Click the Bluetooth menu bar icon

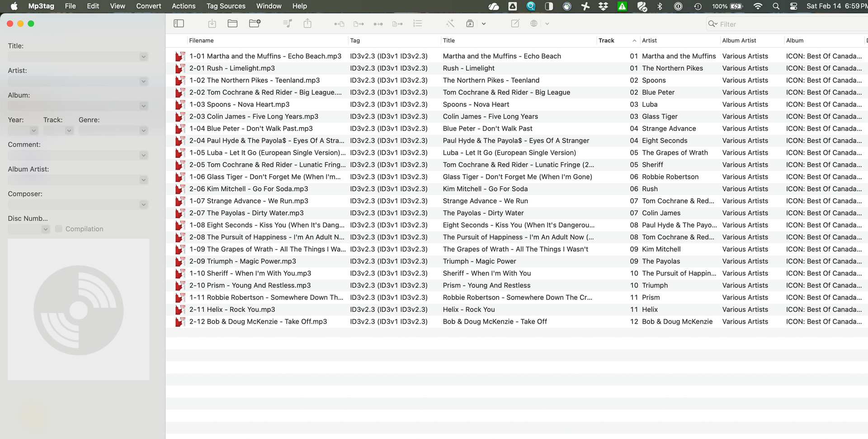[660, 6]
